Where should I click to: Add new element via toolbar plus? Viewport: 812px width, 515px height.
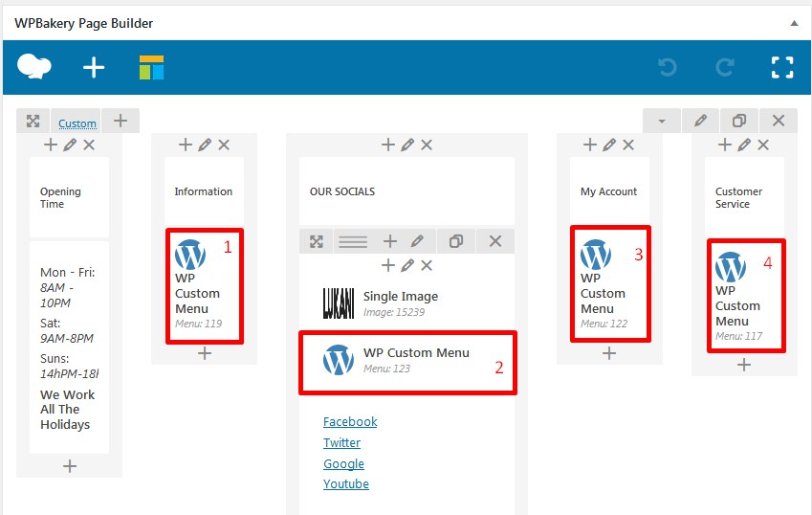[94, 67]
